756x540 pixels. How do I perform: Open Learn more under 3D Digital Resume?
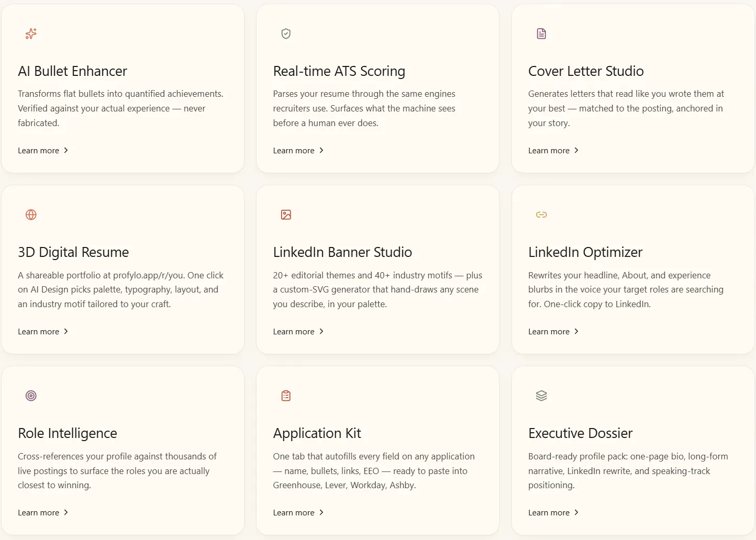coord(43,332)
